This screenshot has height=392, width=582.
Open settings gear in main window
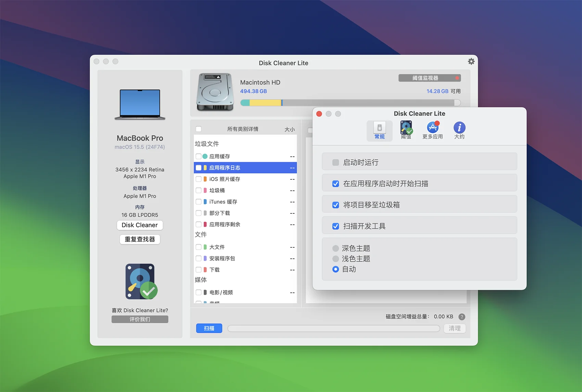(x=471, y=62)
